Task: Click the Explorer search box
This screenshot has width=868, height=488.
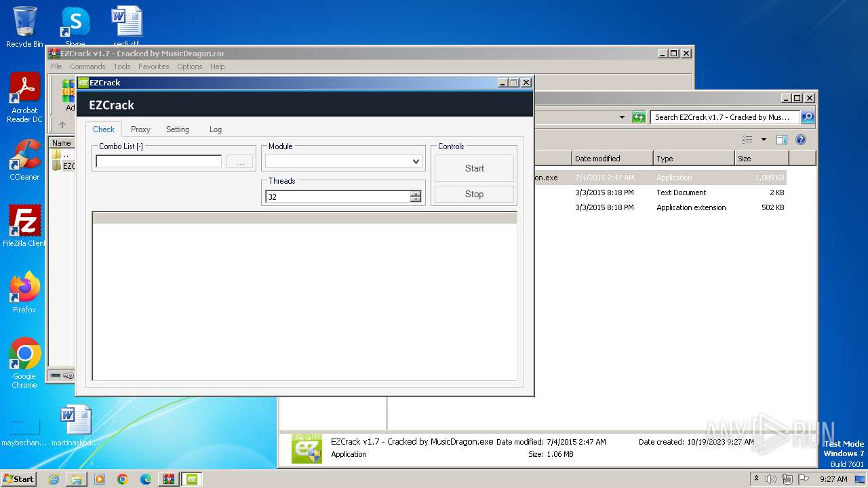Action: (x=725, y=117)
